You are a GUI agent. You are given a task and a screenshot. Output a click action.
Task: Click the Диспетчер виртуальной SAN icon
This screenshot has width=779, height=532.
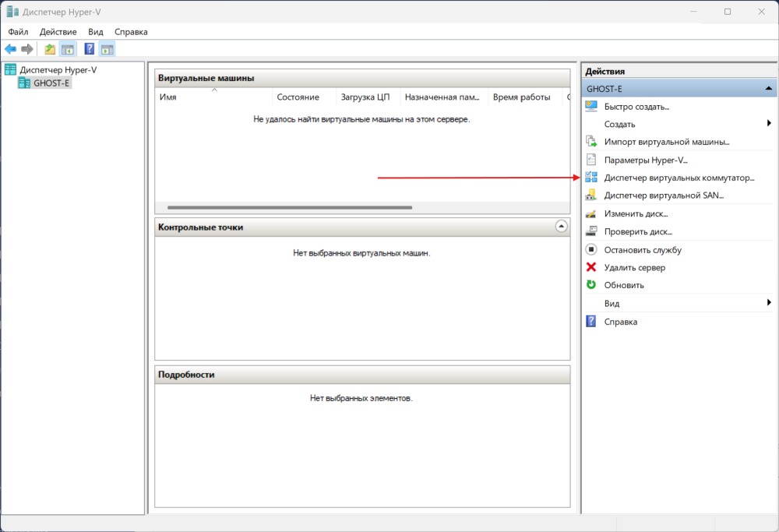tap(591, 196)
